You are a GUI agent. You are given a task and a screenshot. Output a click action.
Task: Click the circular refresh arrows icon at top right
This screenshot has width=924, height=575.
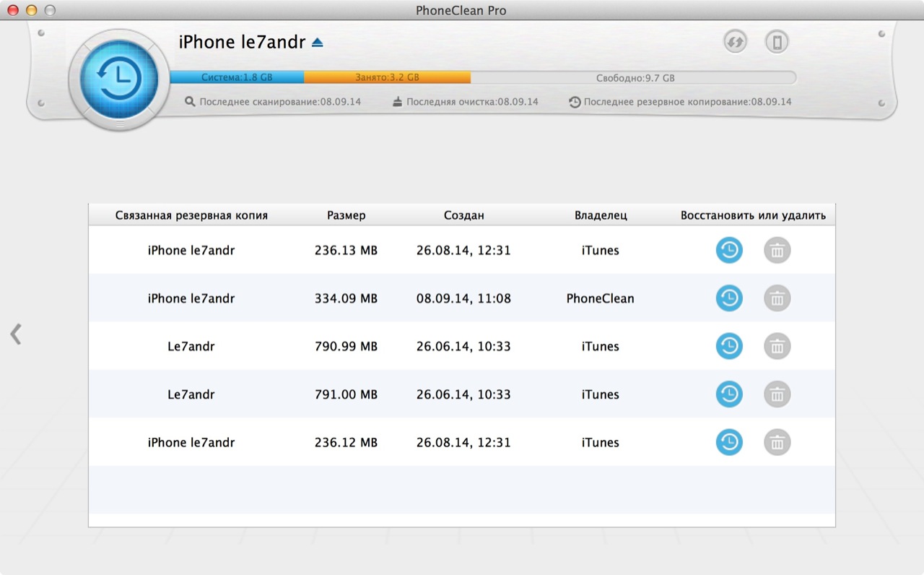pyautogui.click(x=735, y=42)
